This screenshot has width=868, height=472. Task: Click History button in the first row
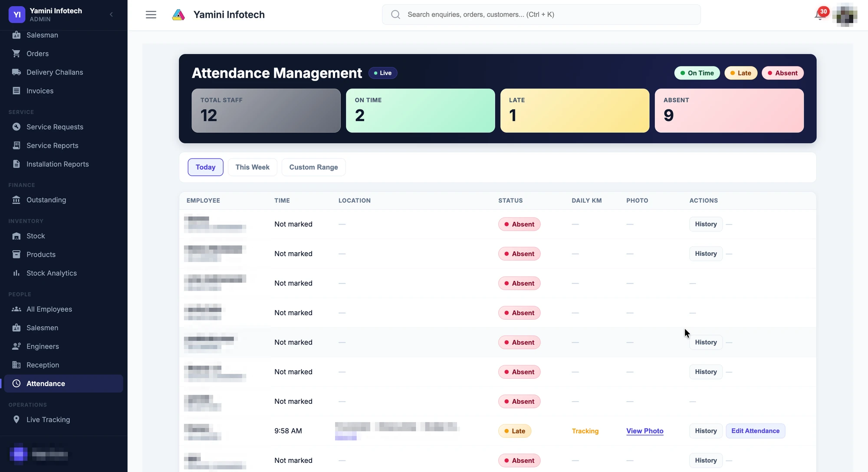click(x=706, y=224)
